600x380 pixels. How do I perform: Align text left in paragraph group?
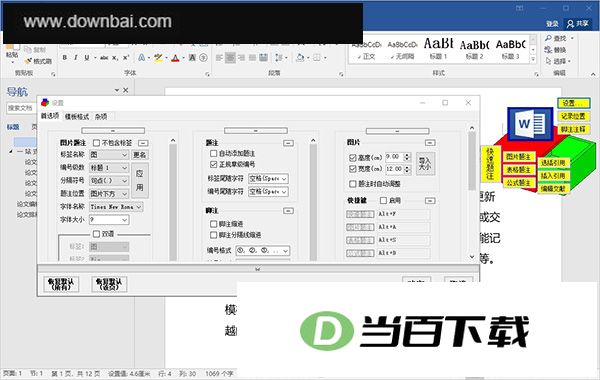coord(219,58)
